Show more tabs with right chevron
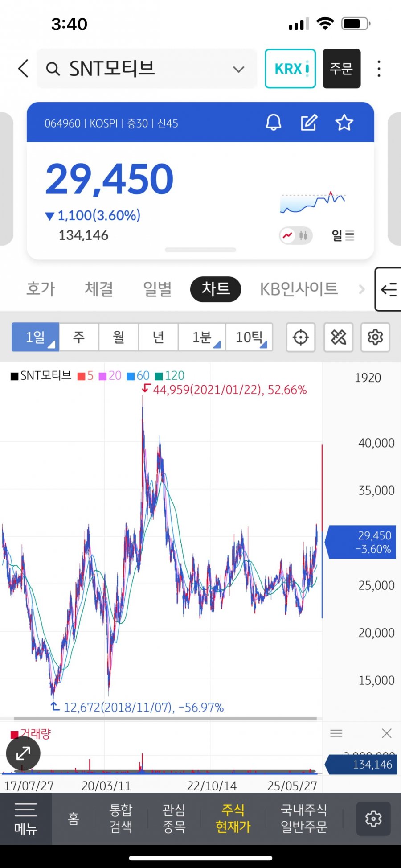401x868 pixels. [x=362, y=289]
